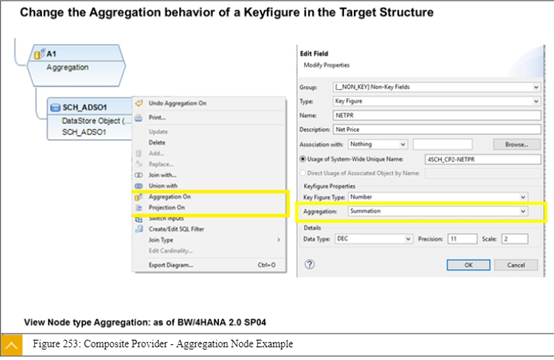Select the SCH_ADSO1 DataStore Object node
Screen dimensions: 554x360
89,119
